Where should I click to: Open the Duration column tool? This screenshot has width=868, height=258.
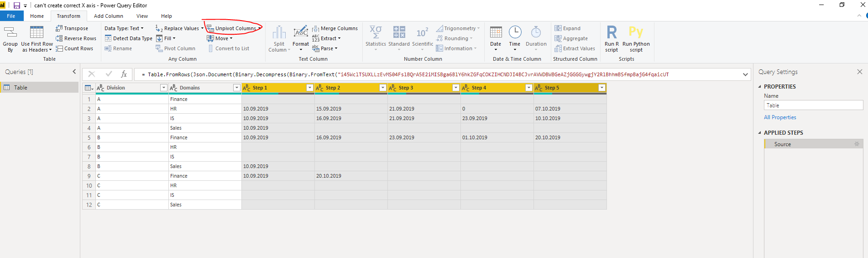[536, 38]
